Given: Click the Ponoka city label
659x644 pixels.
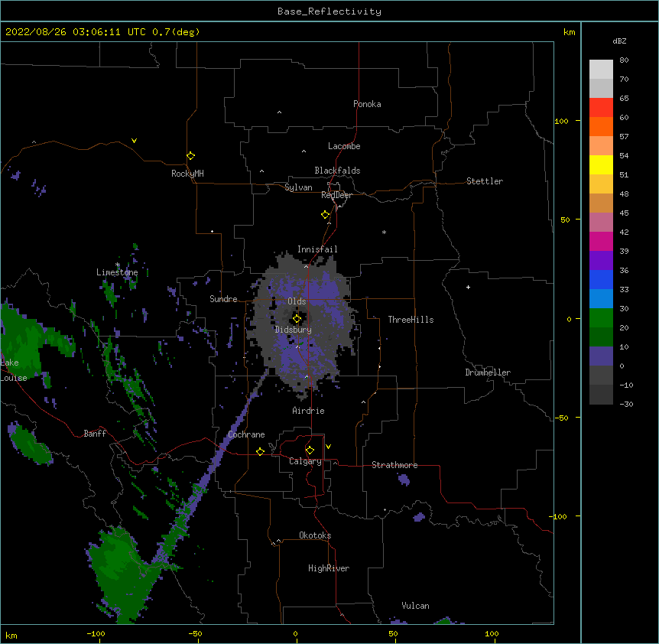Looking at the screenshot, I should 367,104.
